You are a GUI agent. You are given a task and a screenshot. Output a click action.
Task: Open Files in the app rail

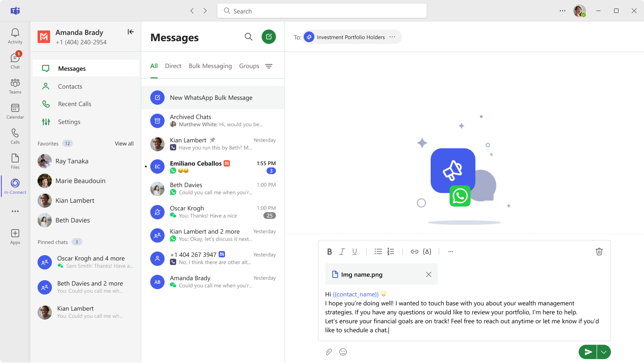(x=15, y=161)
